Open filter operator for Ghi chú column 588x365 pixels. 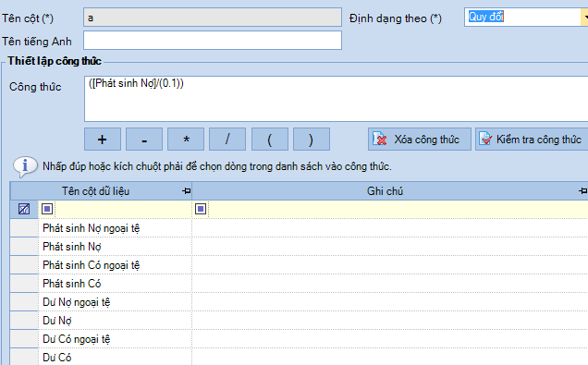(x=201, y=209)
